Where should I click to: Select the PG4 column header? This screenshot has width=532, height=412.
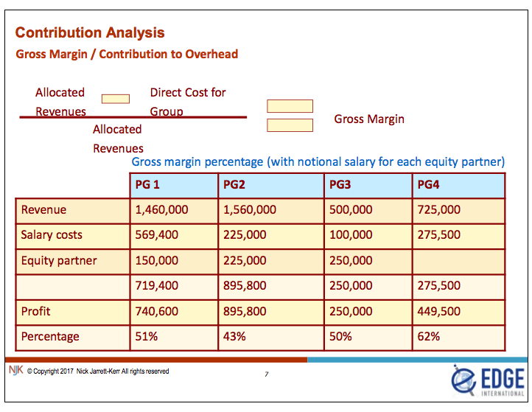coord(458,185)
